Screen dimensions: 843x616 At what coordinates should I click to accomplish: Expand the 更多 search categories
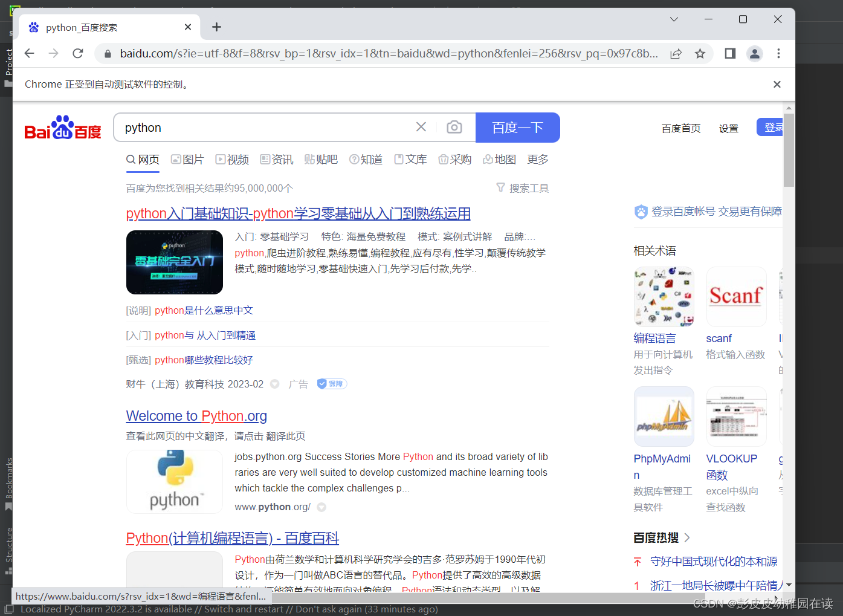(538, 160)
